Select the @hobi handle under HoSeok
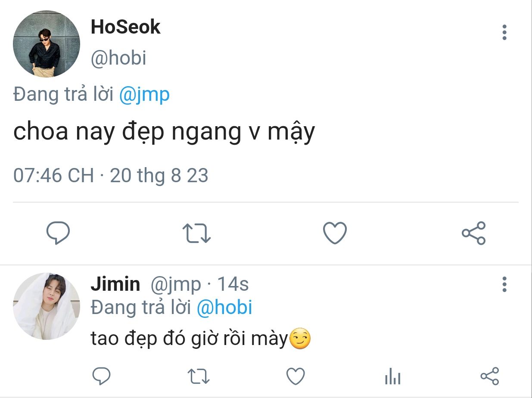The height and width of the screenshot is (398, 532). tap(118, 58)
